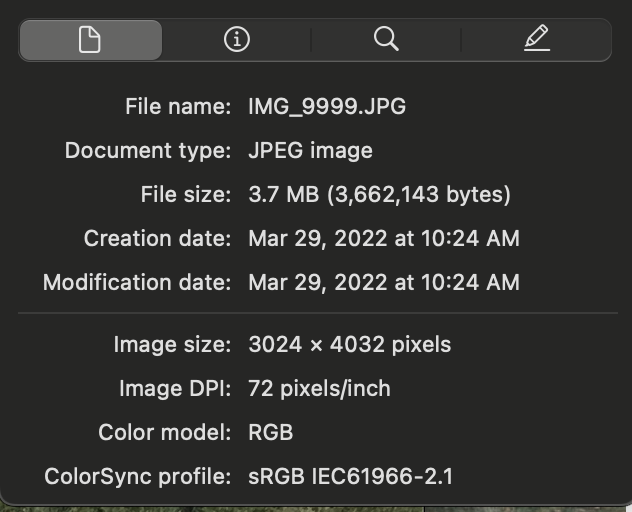Click the "ColorSync profile:" label
This screenshot has height=512, width=632.
(138, 477)
